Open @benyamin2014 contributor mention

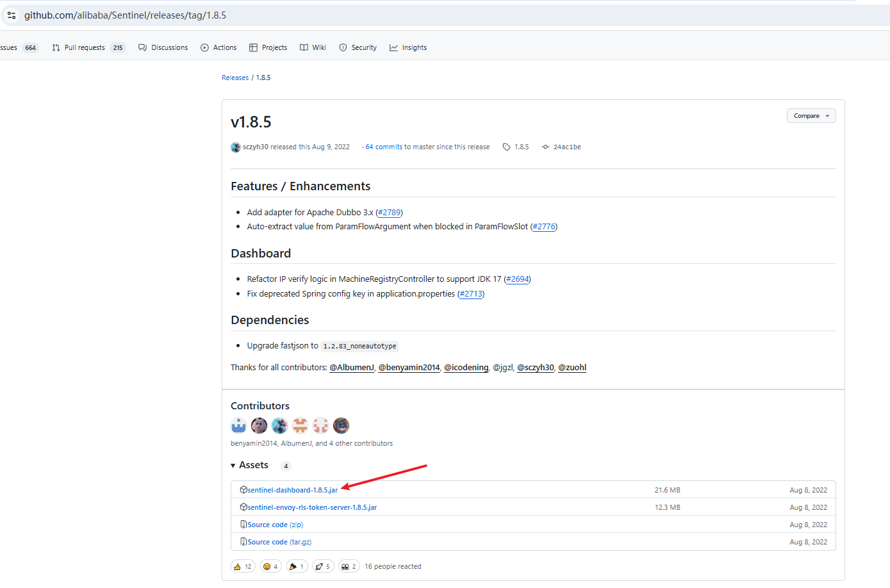point(409,367)
